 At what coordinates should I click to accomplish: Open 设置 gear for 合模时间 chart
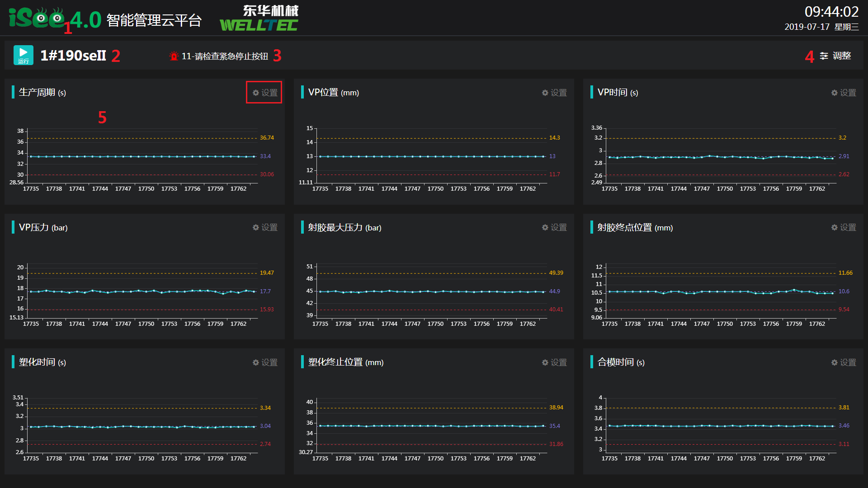coord(835,362)
